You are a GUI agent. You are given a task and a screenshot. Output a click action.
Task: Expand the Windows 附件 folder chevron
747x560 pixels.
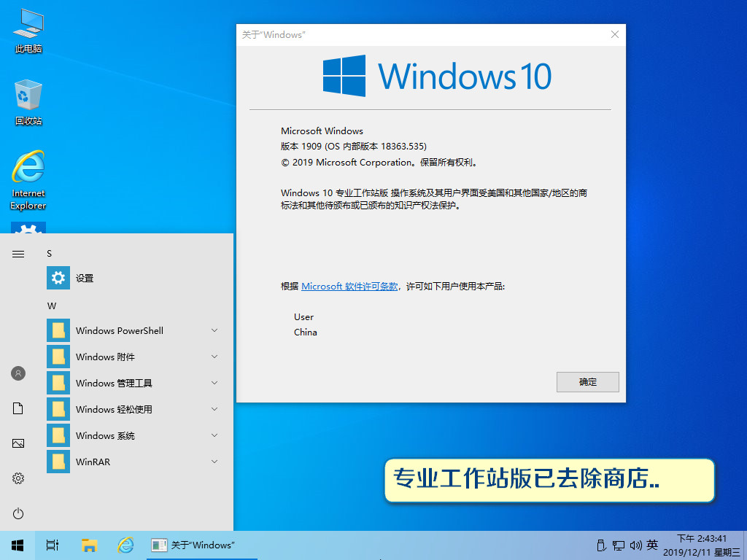214,357
